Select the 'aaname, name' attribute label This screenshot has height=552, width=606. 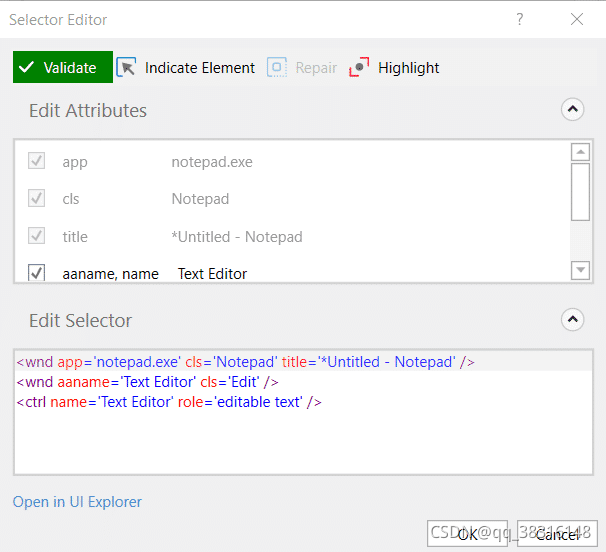(x=111, y=274)
